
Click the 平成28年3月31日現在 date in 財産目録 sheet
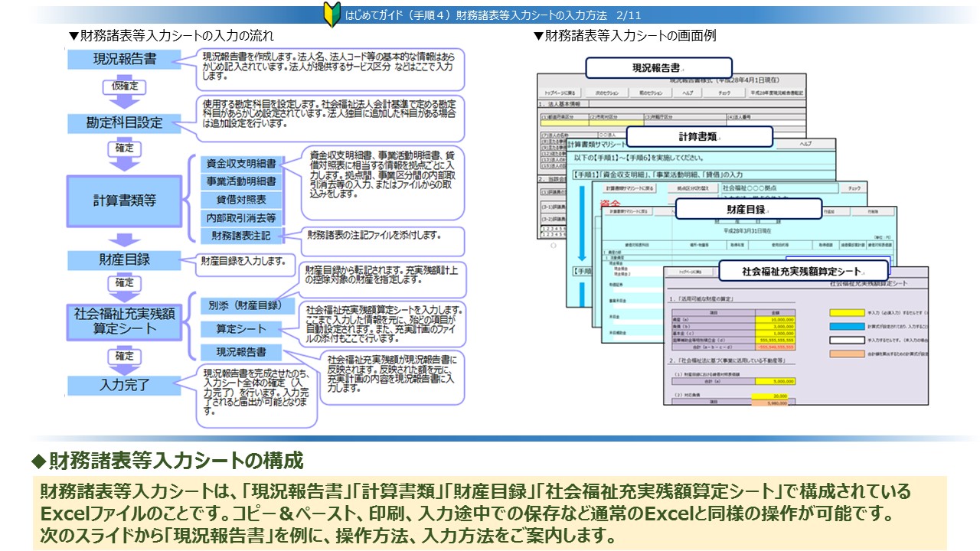(x=747, y=231)
